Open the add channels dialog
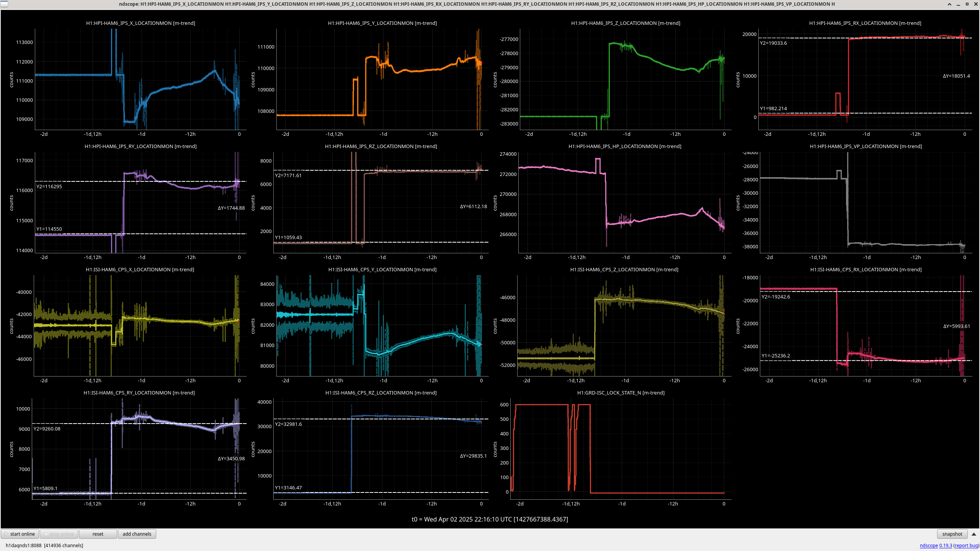 click(x=137, y=534)
